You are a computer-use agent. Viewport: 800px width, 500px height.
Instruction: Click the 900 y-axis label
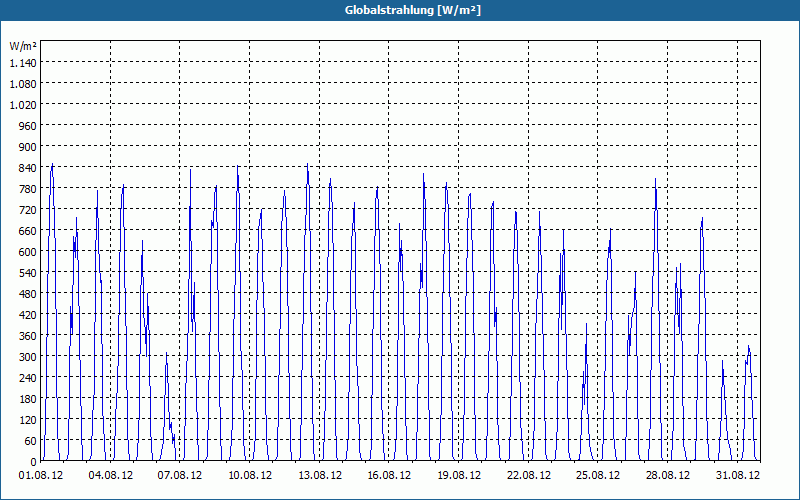pos(28,147)
